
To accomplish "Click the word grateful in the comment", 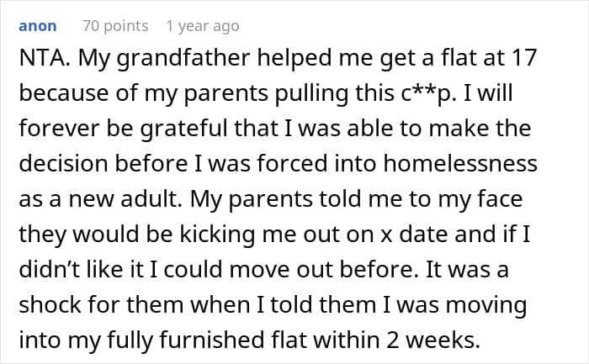I will (184, 129).
